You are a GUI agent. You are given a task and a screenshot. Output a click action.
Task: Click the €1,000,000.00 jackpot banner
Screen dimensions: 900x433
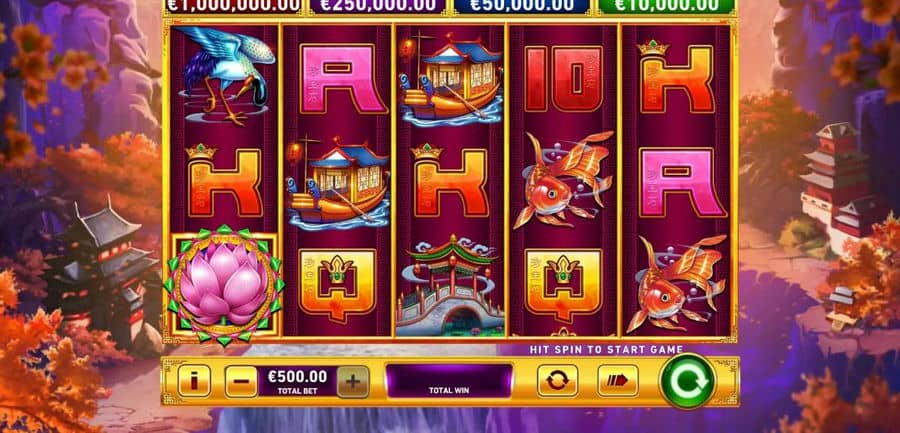[232, 5]
